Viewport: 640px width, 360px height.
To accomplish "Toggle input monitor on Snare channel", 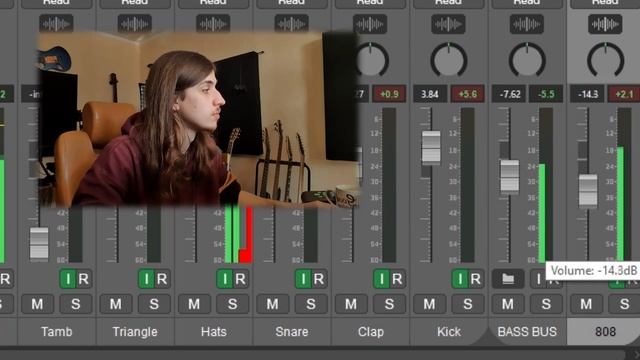I will [303, 279].
